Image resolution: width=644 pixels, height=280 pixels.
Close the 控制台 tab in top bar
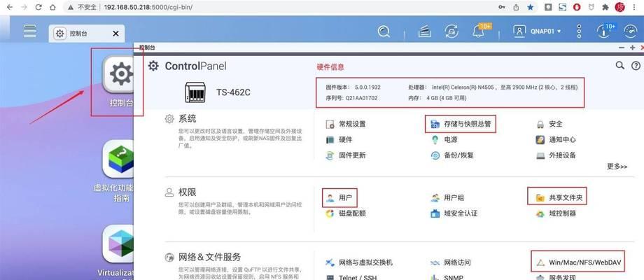coord(115,34)
